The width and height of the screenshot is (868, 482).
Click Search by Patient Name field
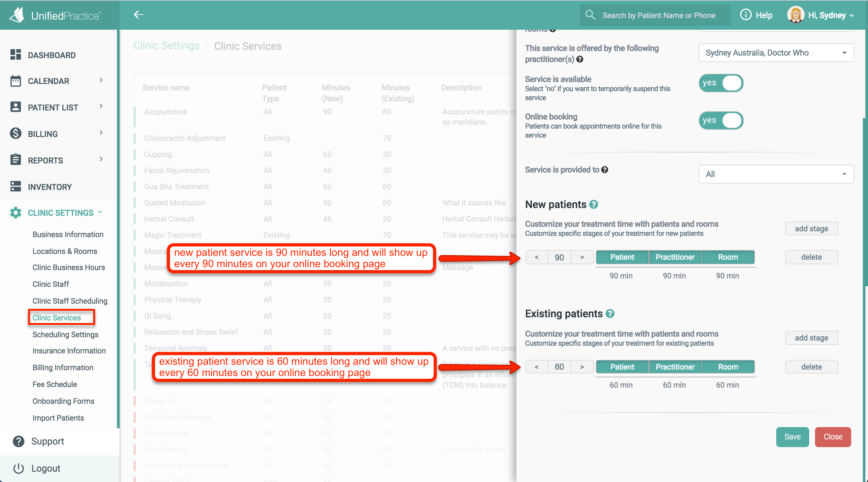click(658, 16)
